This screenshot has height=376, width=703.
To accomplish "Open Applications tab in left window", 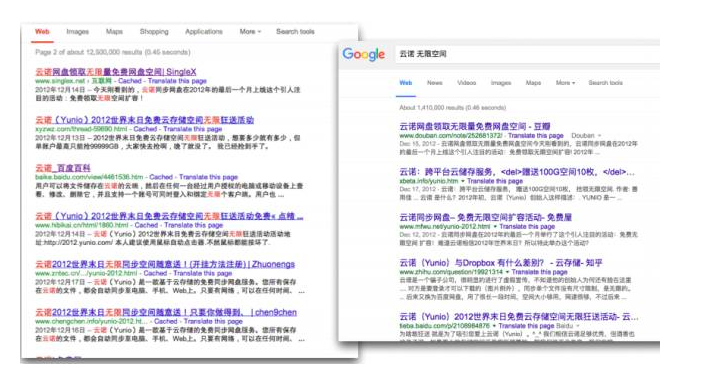I will point(204,31).
